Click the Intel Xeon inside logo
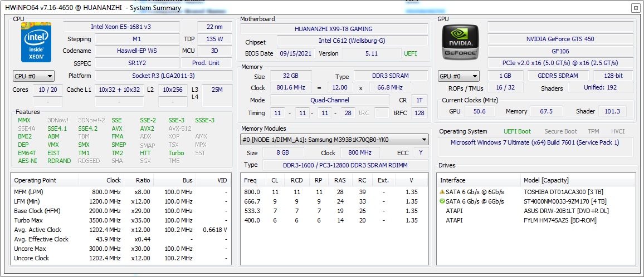The image size is (644, 277). (x=36, y=42)
